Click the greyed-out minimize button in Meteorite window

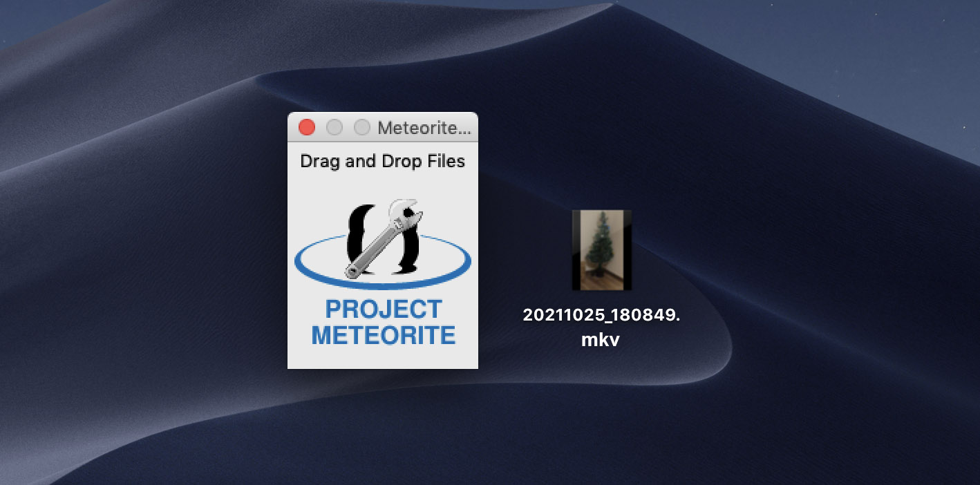(x=334, y=127)
